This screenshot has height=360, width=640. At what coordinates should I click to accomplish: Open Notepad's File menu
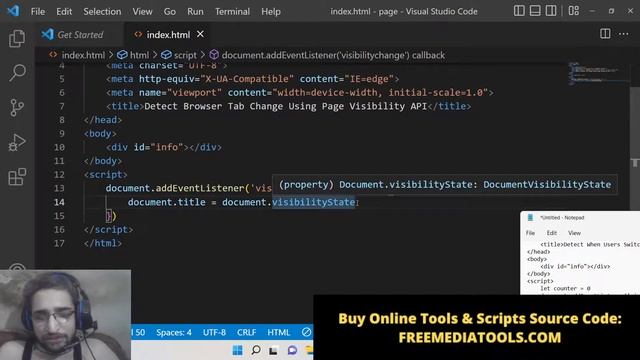tap(530, 233)
